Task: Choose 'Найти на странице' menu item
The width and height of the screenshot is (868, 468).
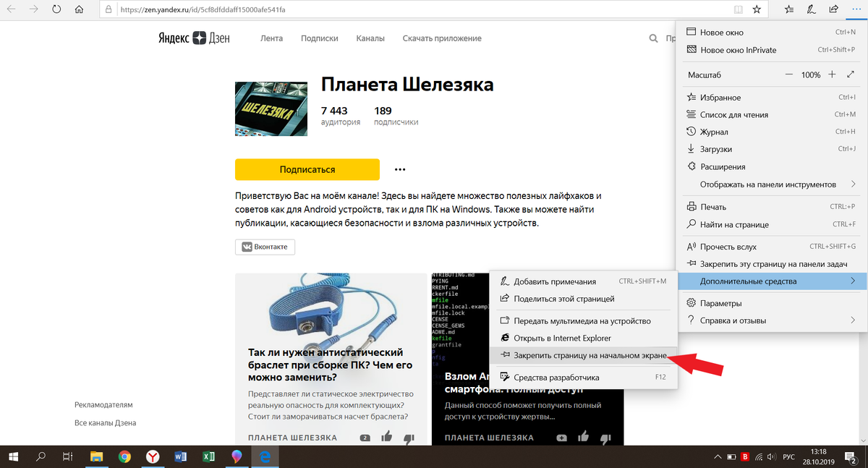Action: (x=771, y=224)
